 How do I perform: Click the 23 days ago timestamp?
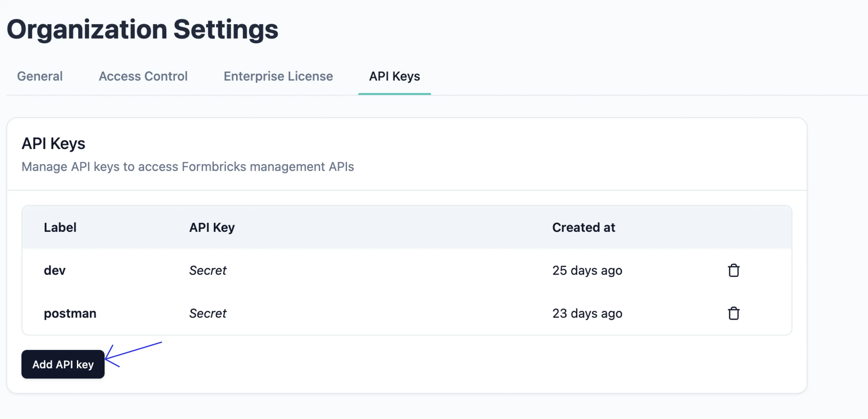pyautogui.click(x=587, y=313)
